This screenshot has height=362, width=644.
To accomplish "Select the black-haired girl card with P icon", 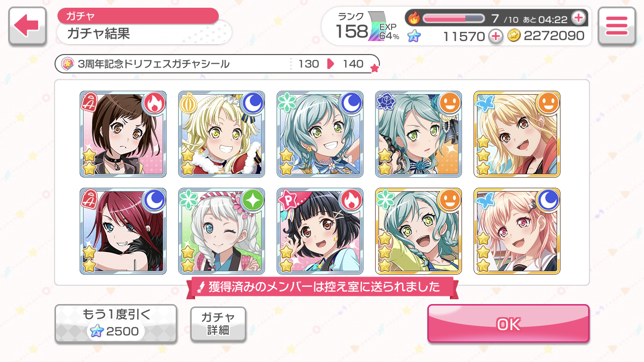I will click(x=320, y=231).
